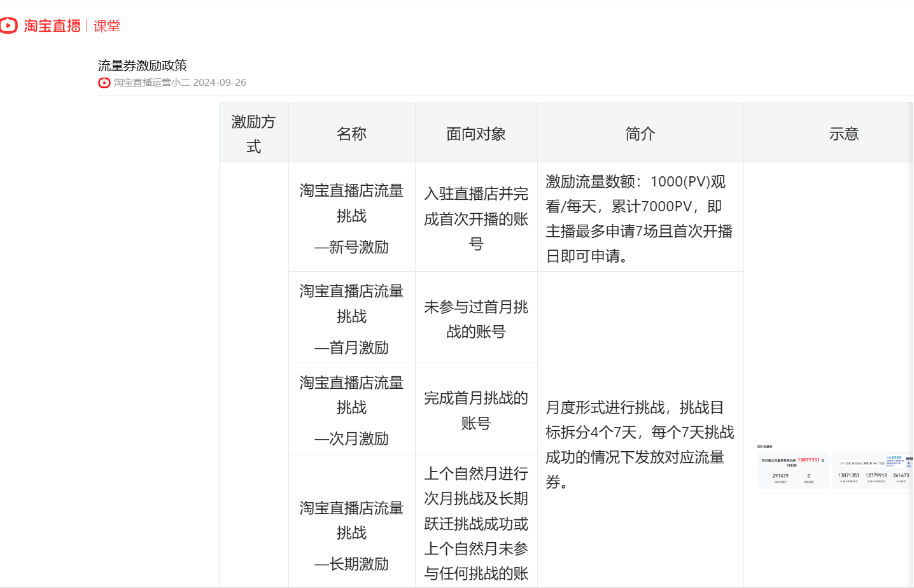
Task: Click the 面向对象 column header
Action: pos(476,132)
